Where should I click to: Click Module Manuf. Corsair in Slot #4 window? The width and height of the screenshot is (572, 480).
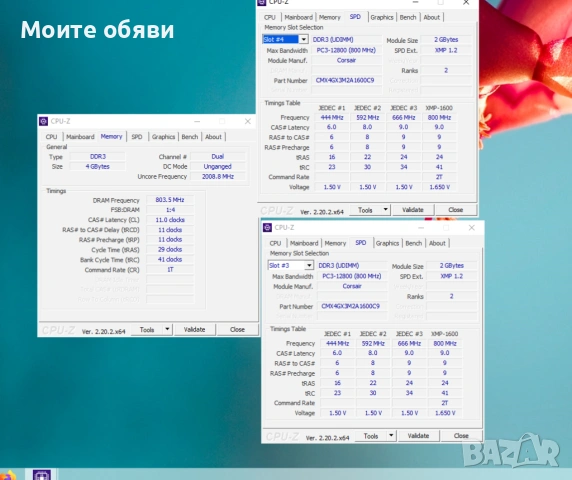(x=346, y=60)
